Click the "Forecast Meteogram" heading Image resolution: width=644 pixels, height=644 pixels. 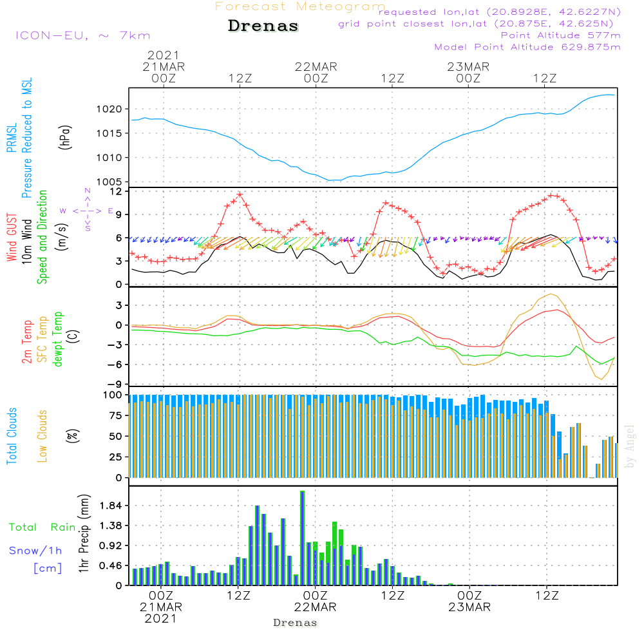coord(300,6)
